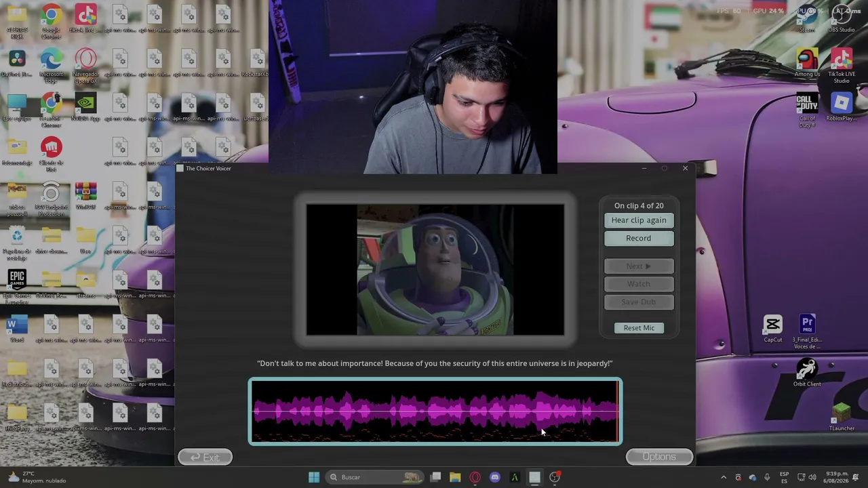Open Microsoft Edge desktop shortcut

(x=52, y=66)
